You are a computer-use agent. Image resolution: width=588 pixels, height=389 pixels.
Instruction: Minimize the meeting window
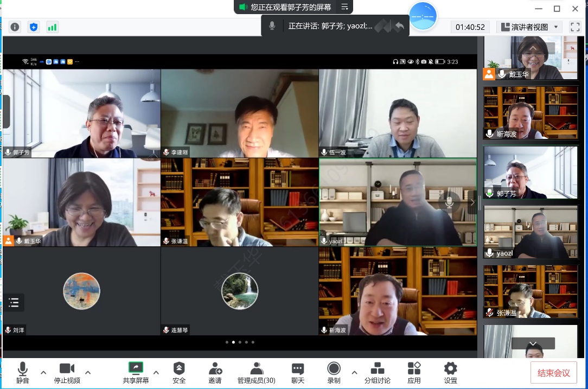point(539,8)
